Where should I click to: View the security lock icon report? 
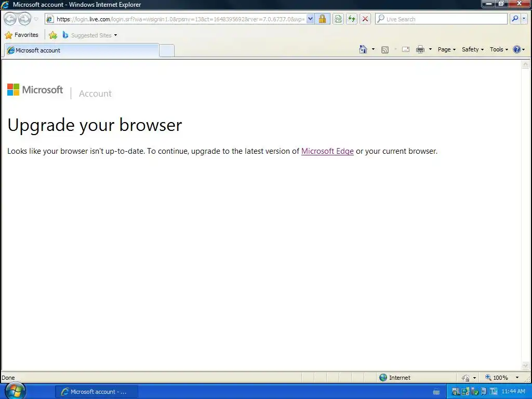[x=322, y=19]
